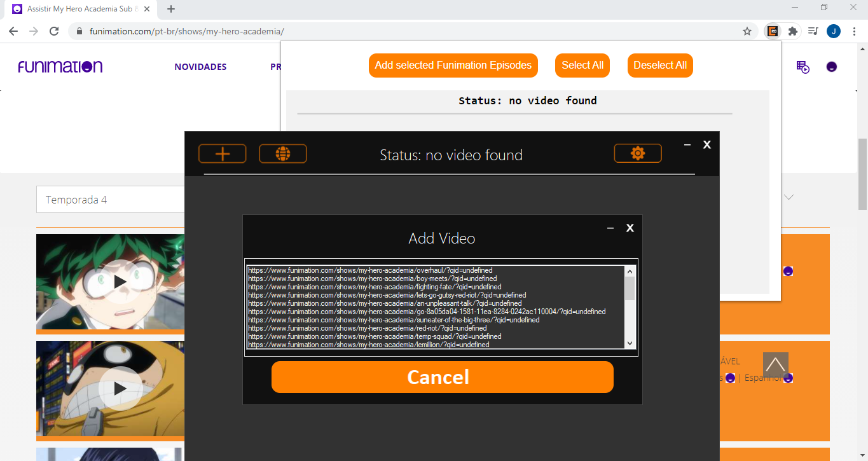The height and width of the screenshot is (461, 868).
Task: Open Chrome's global media controls icon
Action: click(812, 31)
